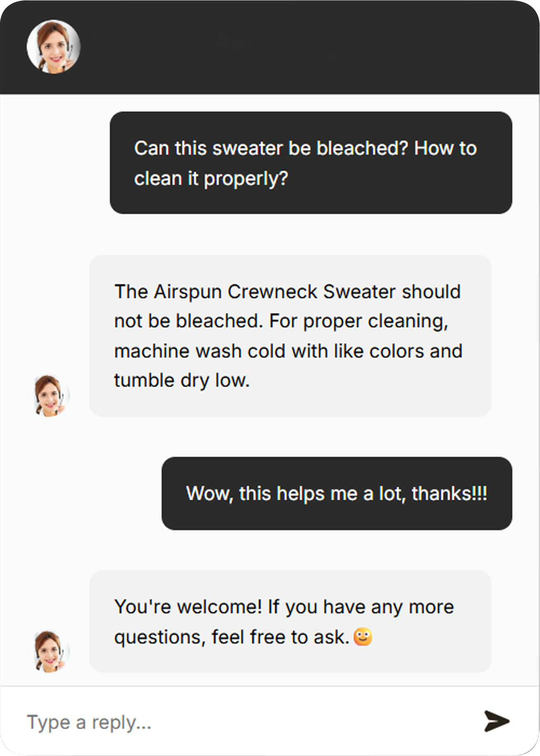
Task: Click the text "tumble dry low."
Action: pyautogui.click(x=182, y=380)
